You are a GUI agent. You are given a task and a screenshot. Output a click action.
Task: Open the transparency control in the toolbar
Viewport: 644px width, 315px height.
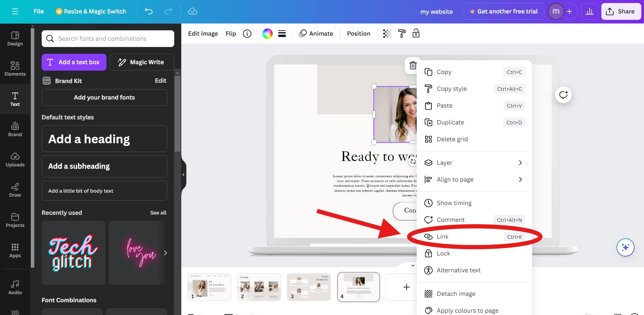click(387, 33)
